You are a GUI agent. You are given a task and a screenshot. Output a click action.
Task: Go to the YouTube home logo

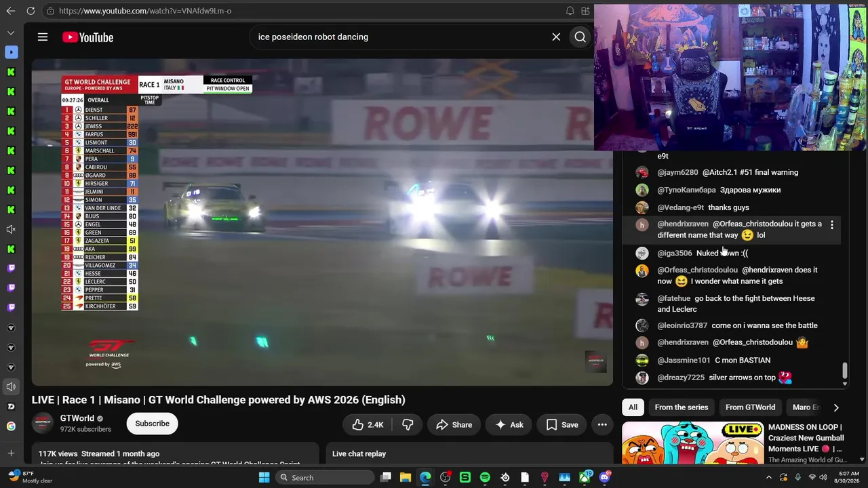(x=88, y=37)
